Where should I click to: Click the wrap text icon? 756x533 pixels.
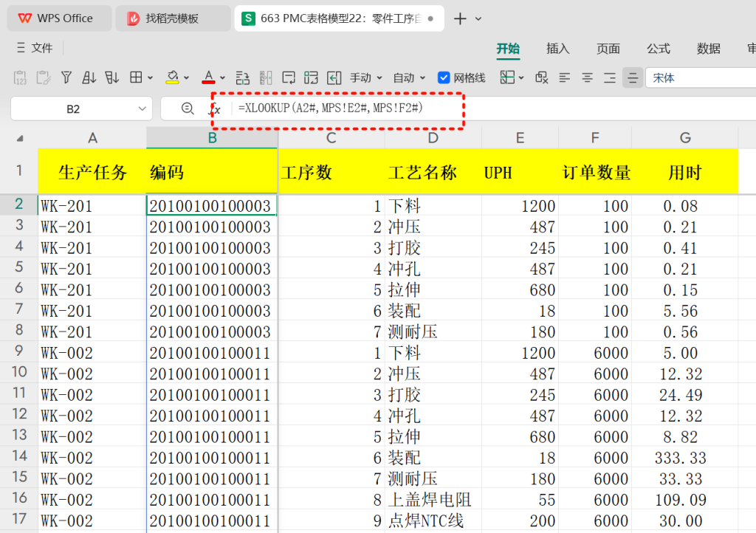click(x=289, y=78)
